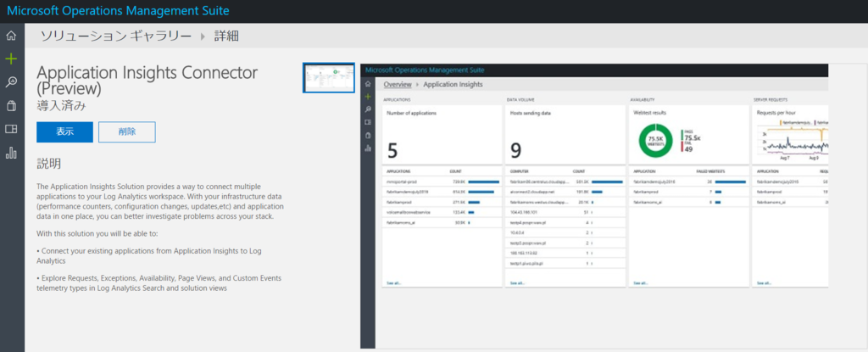Screen dimensions: 868x352
Task: Click the Microsoft Operations Management Suite title
Action: click(118, 10)
